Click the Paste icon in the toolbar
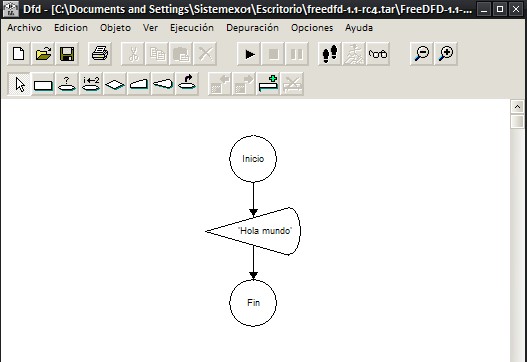This screenshot has height=362, width=527. pyautogui.click(x=181, y=54)
